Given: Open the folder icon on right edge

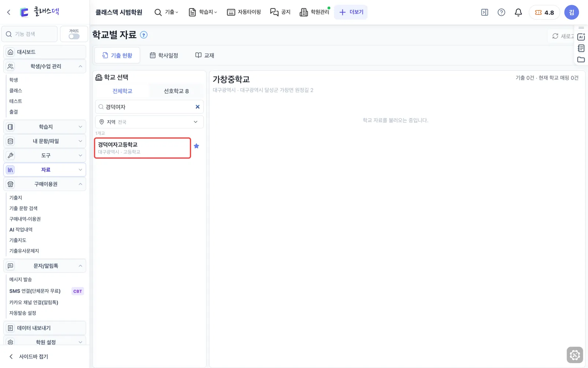Looking at the screenshot, I should [581, 60].
